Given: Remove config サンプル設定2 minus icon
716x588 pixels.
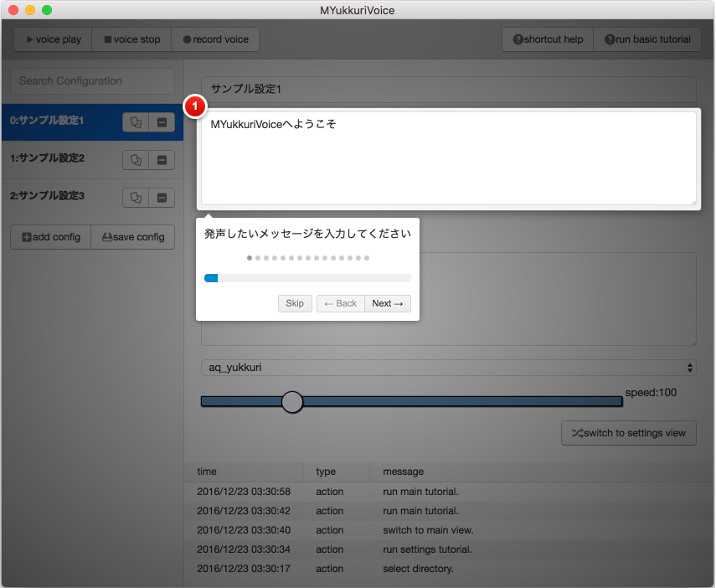Looking at the screenshot, I should click(x=162, y=160).
